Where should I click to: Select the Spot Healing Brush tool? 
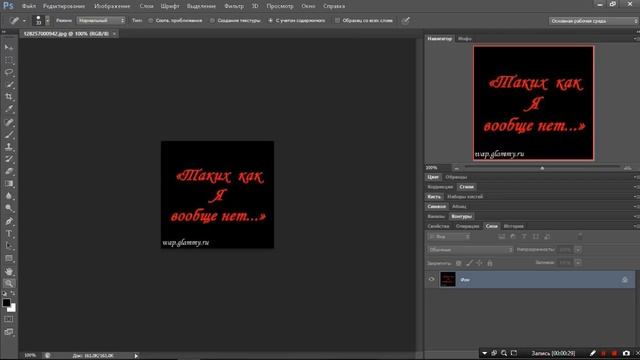click(9, 122)
